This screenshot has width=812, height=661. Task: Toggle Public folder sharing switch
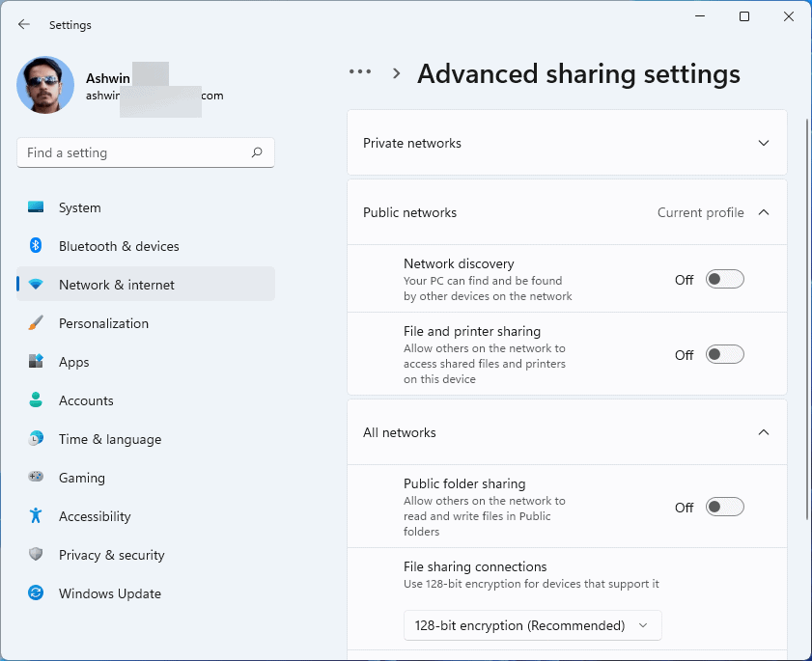724,507
